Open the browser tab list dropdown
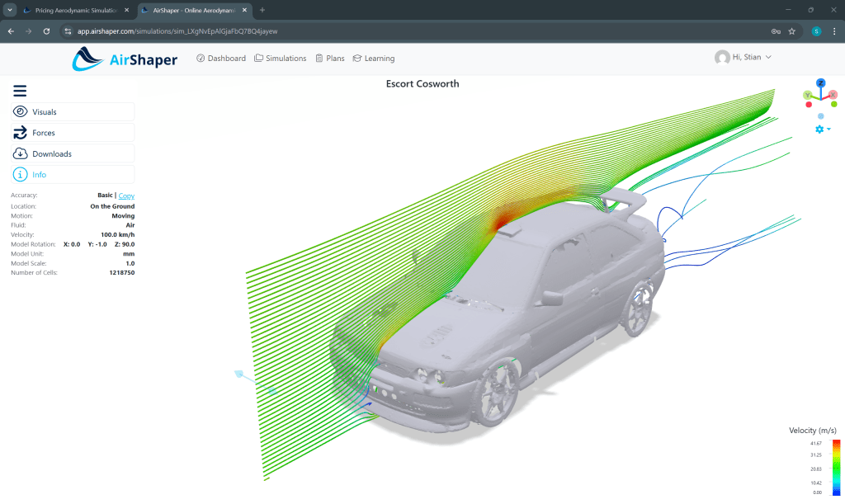 pyautogui.click(x=9, y=12)
